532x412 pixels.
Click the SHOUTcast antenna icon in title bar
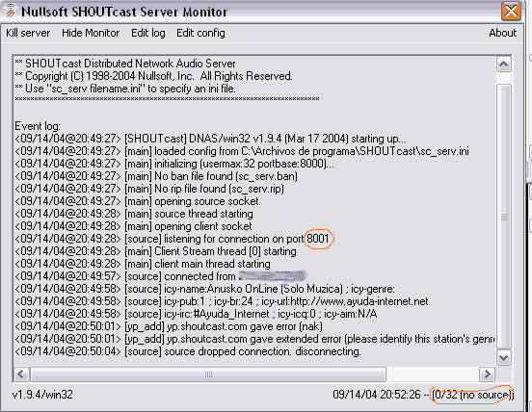pyautogui.click(x=11, y=11)
